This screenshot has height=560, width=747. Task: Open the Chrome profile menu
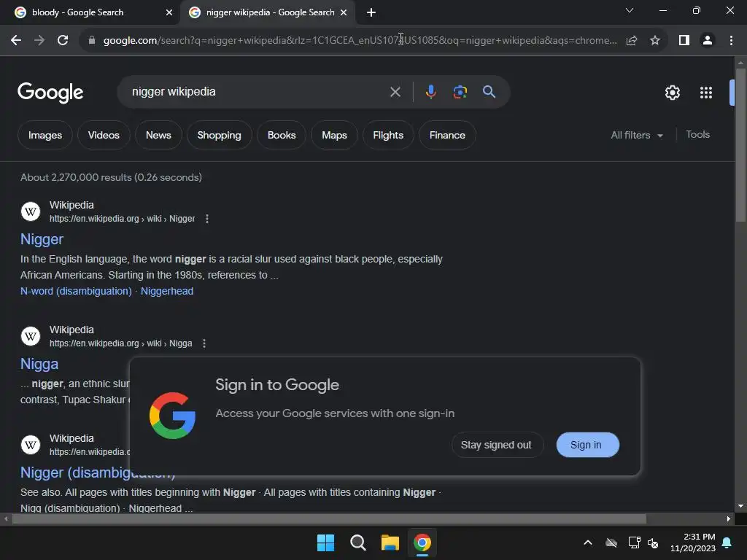click(x=708, y=41)
